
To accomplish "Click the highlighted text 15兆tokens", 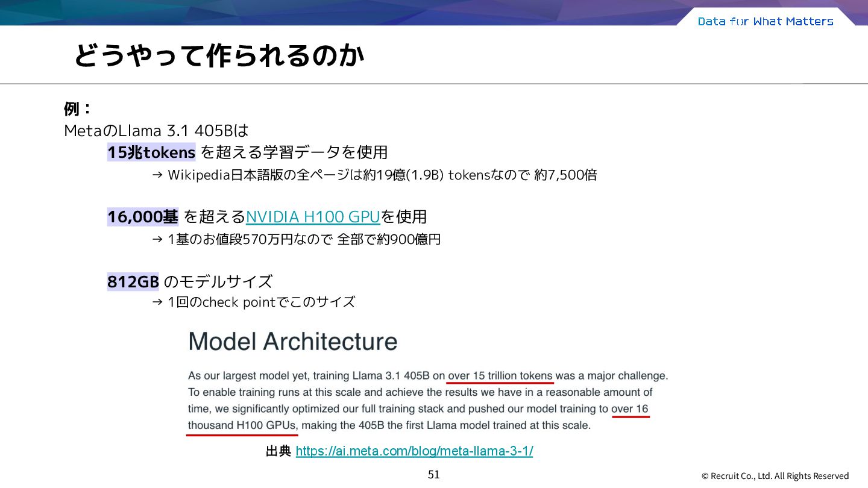I will (x=151, y=152).
